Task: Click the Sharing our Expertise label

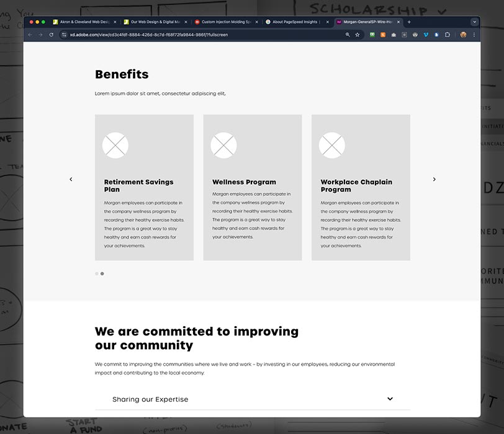Action: [x=150, y=399]
